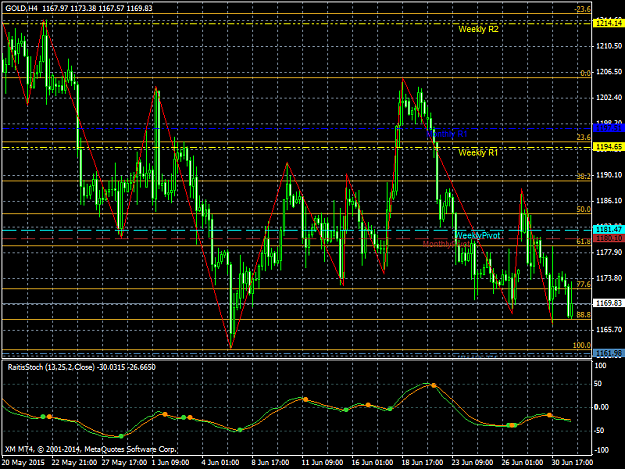Screen dimensions: 625x469
Task: Click the current price tag 1169.83
Action: [x=609, y=303]
